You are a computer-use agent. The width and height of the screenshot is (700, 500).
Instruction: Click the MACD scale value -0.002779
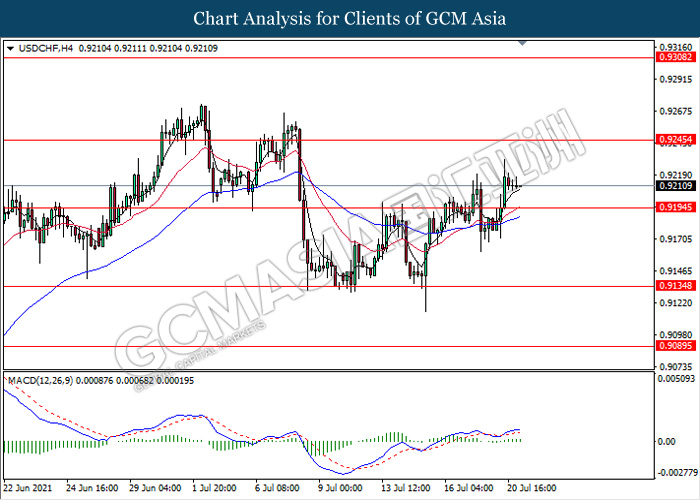(x=676, y=472)
